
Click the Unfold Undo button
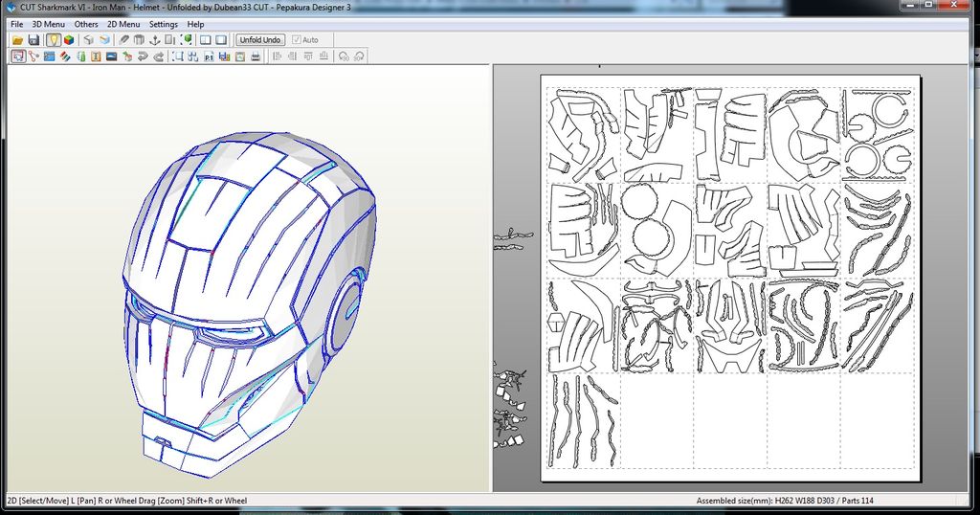pyautogui.click(x=260, y=40)
